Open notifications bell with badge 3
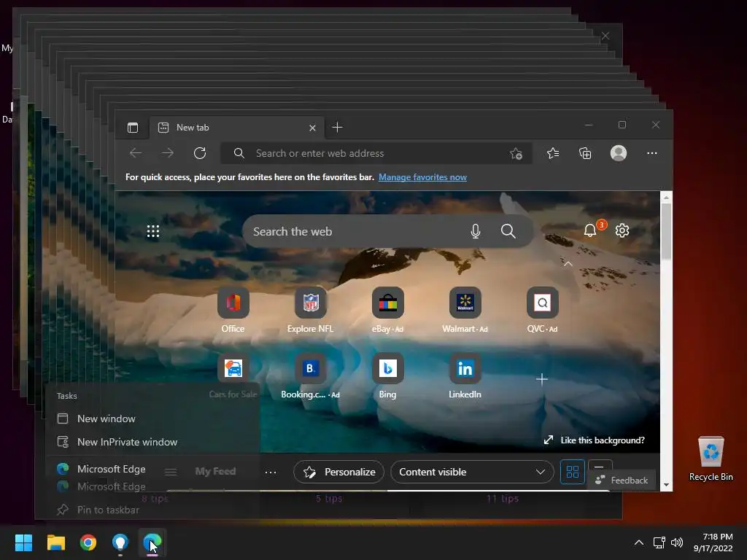Screen dimensions: 747x560 pos(591,230)
